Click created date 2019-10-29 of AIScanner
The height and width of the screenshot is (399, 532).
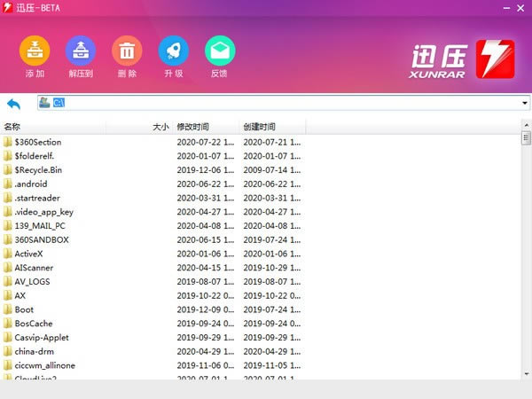pyautogui.click(x=272, y=268)
